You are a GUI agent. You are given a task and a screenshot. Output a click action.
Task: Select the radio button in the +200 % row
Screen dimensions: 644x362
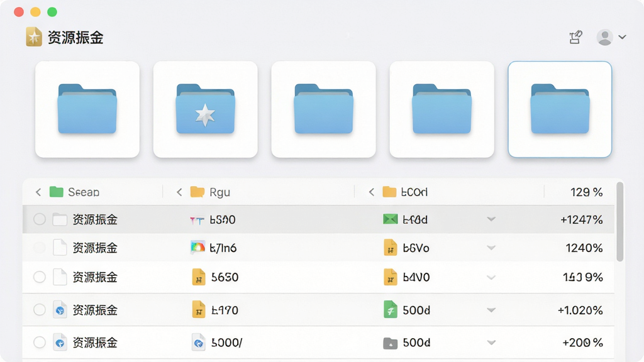click(40, 343)
